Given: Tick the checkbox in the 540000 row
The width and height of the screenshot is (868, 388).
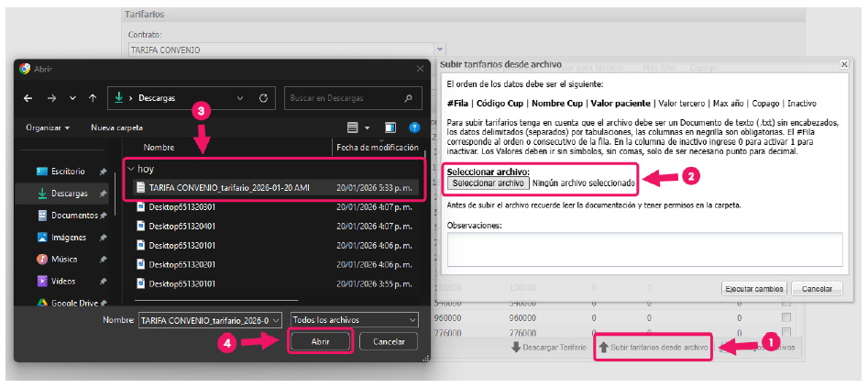Looking at the screenshot, I should (x=786, y=305).
